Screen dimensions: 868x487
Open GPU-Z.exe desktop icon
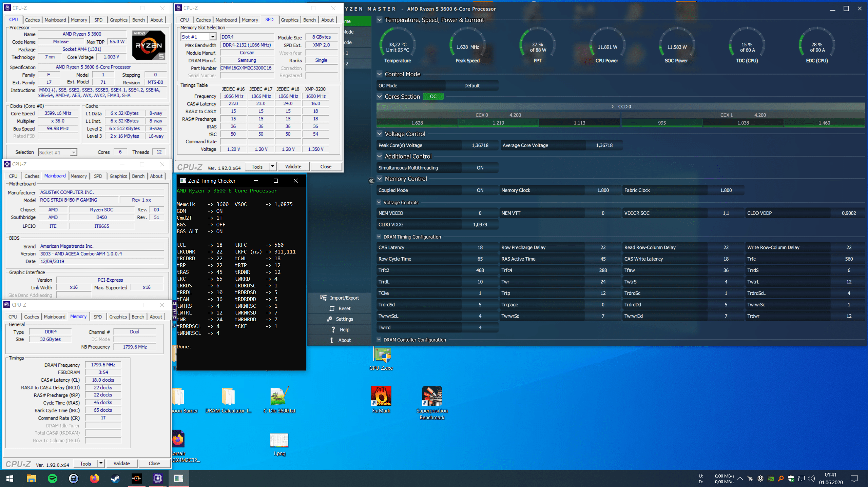click(x=381, y=356)
